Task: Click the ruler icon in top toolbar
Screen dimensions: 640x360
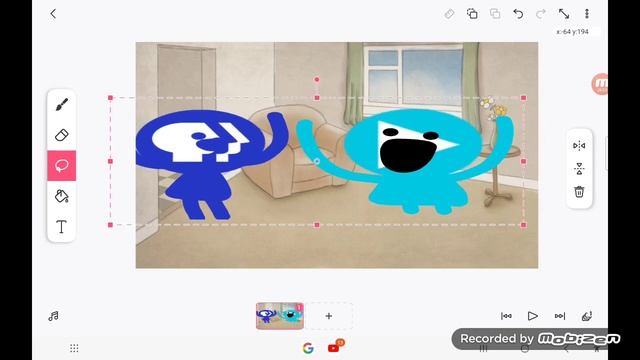Action: point(449,14)
